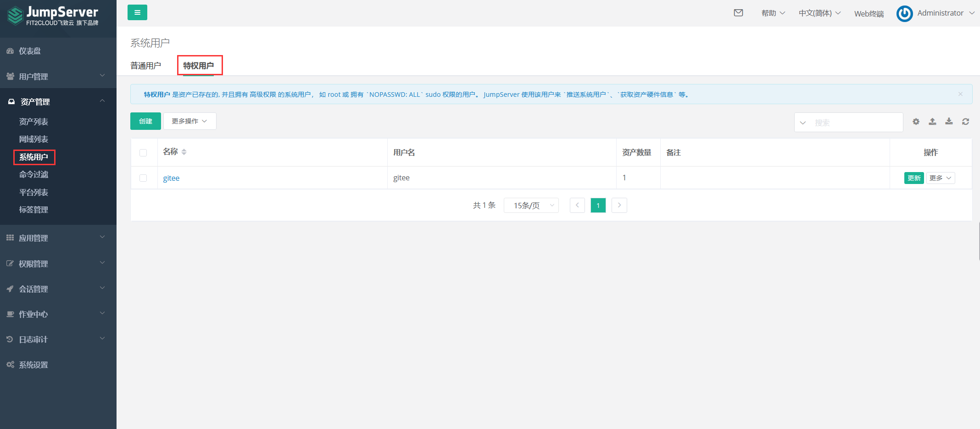Switch to the 普通用户 tab
The image size is (980, 429).
(x=145, y=66)
